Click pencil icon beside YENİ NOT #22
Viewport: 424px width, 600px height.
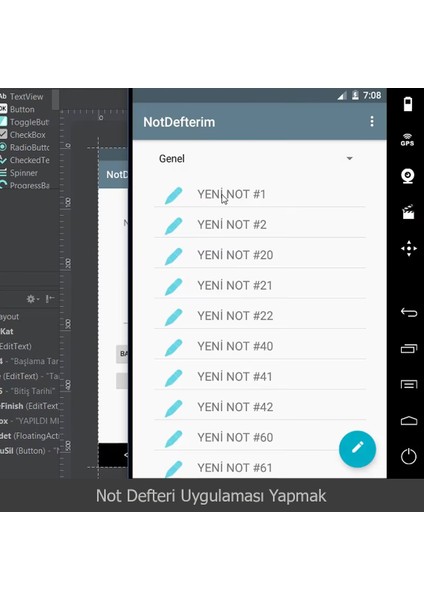tap(173, 317)
